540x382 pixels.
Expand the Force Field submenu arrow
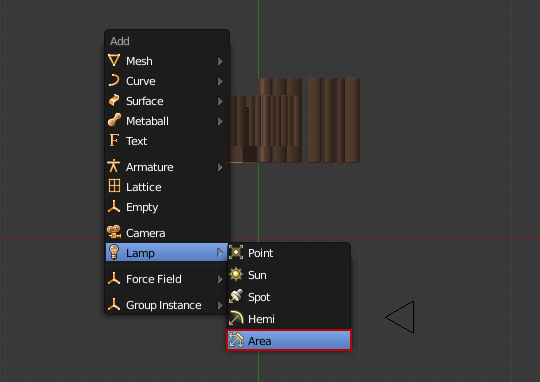pos(220,279)
